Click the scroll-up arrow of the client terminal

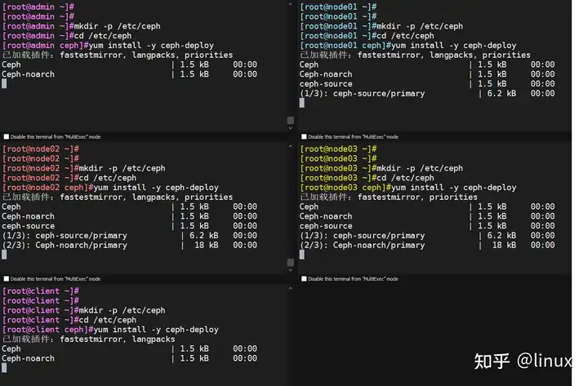click(290, 289)
